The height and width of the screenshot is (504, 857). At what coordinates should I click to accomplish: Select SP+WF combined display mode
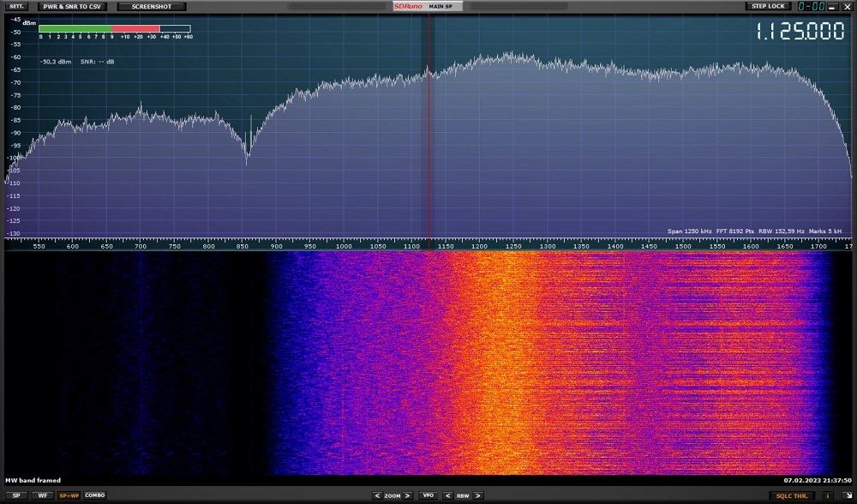coord(68,495)
